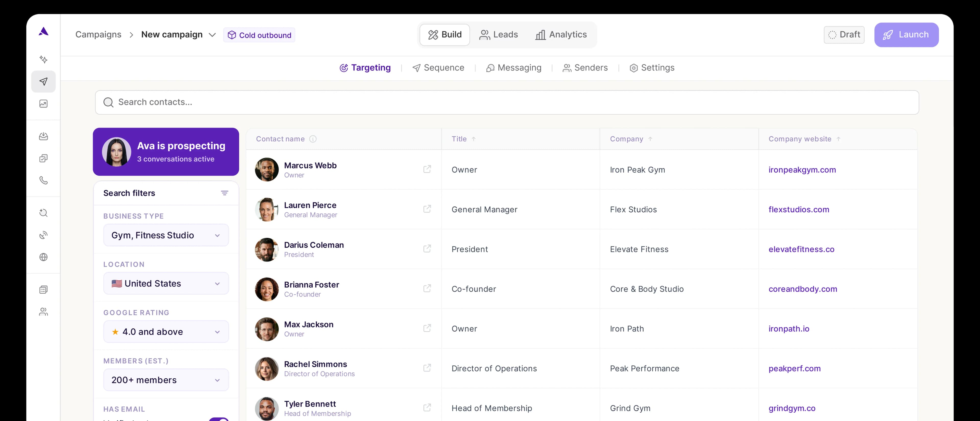Open the phone calls sidebar icon
The image size is (980, 421).
(43, 180)
